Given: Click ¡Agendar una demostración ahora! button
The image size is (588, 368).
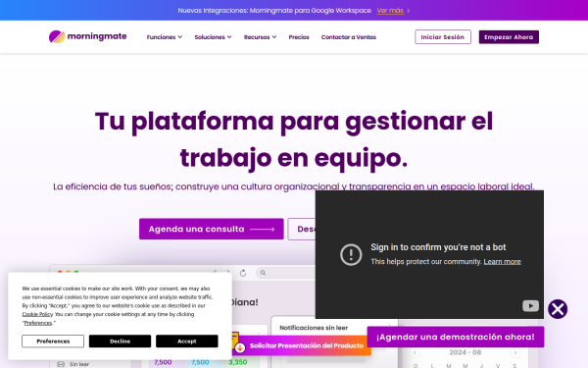Looking at the screenshot, I should (456, 337).
